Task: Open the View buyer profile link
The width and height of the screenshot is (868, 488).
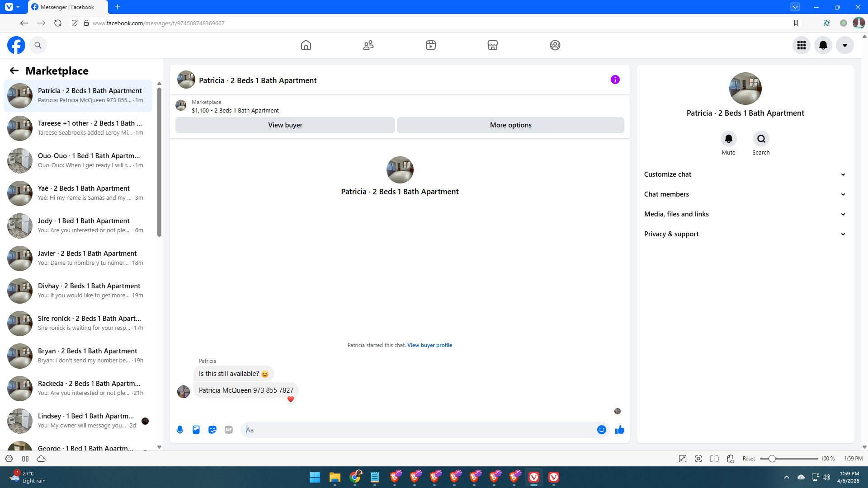Action: [429, 345]
